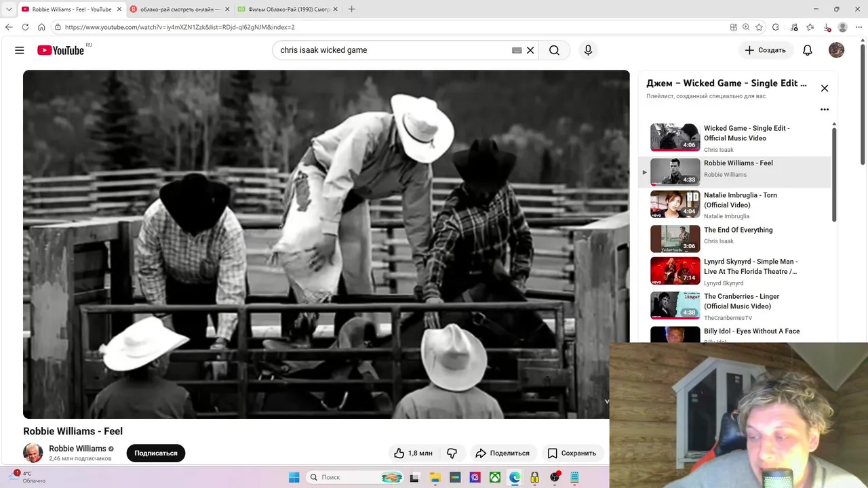Open OBS Studio from the taskbar

555,477
